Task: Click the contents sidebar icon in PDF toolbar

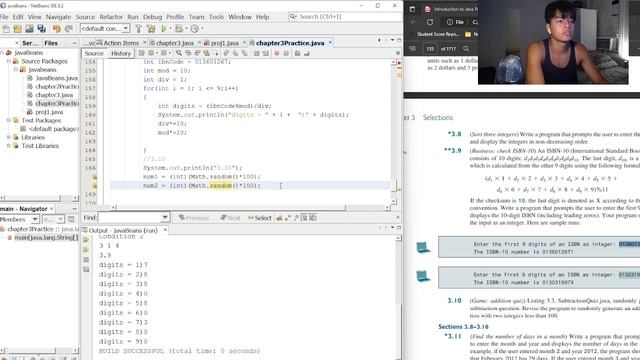Action: (412, 49)
